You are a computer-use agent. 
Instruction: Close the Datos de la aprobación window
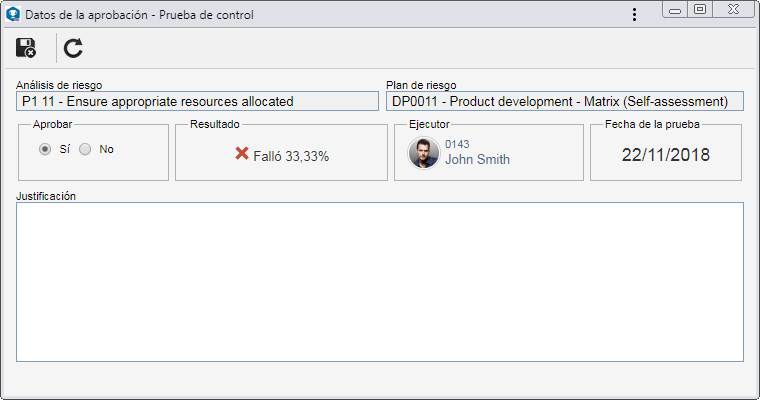tap(733, 10)
